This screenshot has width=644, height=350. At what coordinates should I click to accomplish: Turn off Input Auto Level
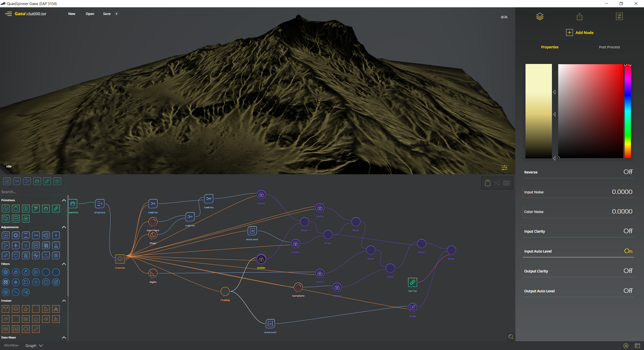[628, 251]
